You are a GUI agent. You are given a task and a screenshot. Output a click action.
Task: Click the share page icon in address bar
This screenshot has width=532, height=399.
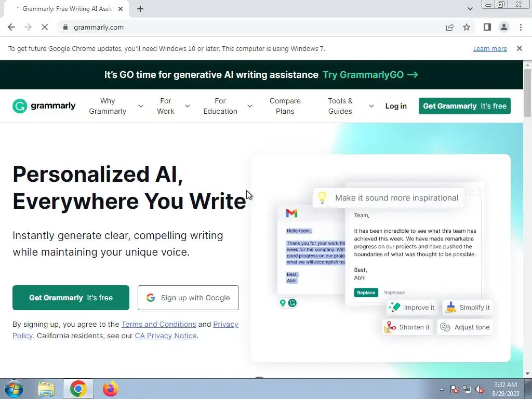450,27
